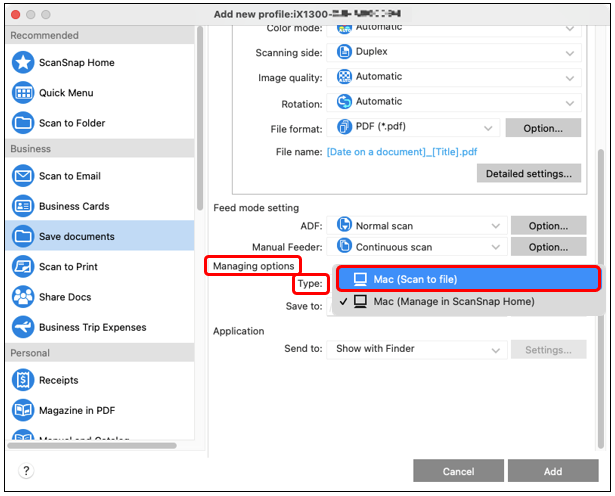Screen dimensions: 615x496
Task: Expand the Rotation dropdown
Action: click(x=454, y=102)
